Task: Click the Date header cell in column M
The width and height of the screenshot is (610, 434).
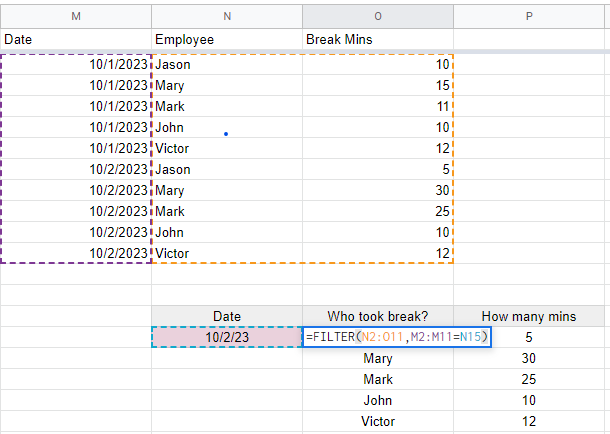Action: coord(76,39)
